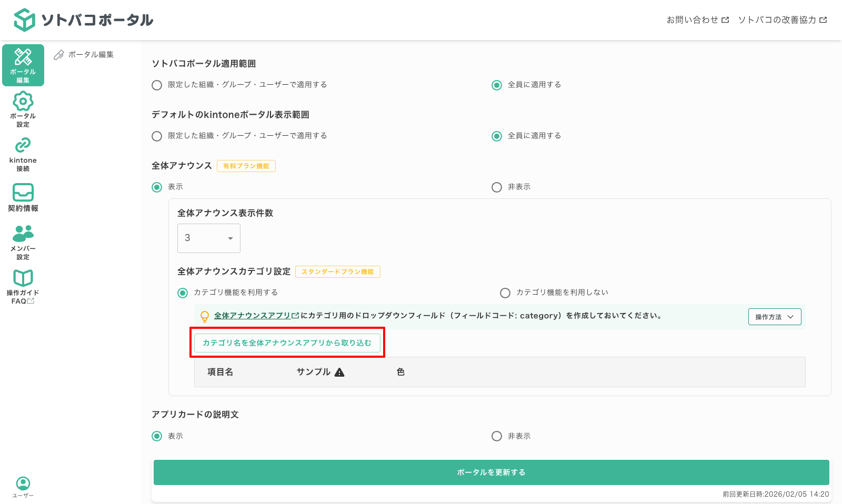842x504 pixels.
Task: Expand the 操作方法 panel
Action: pyautogui.click(x=774, y=317)
